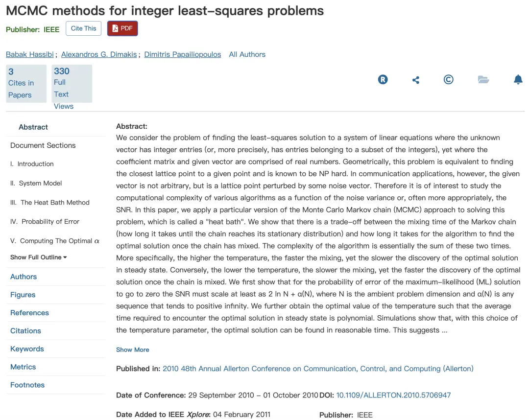Select the Keywords tab
The height and width of the screenshot is (420, 529).
point(27,349)
